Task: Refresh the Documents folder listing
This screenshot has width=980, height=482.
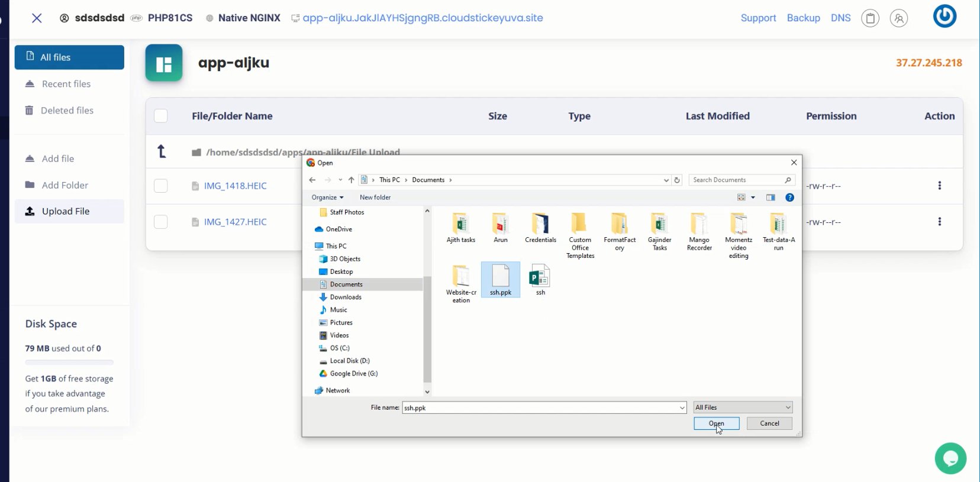Action: pos(677,180)
